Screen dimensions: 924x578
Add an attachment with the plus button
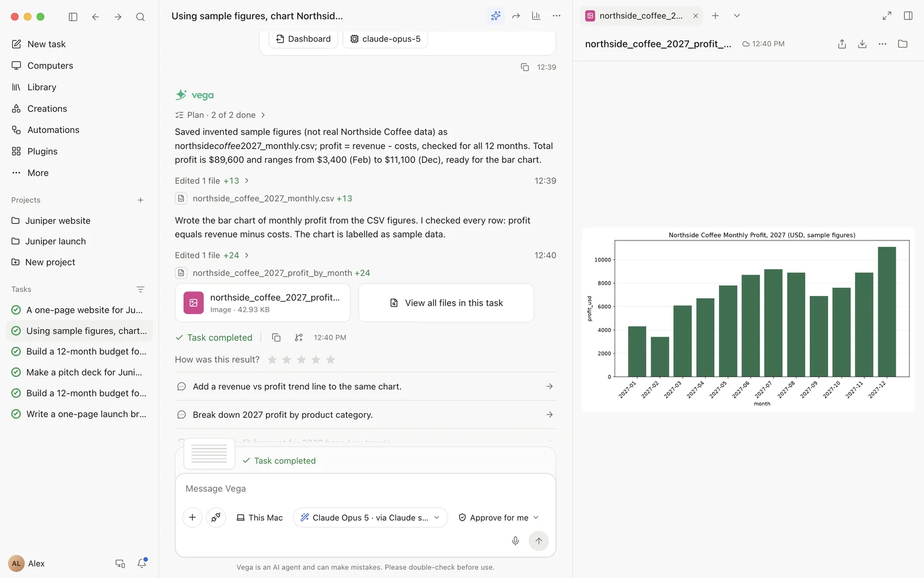192,517
